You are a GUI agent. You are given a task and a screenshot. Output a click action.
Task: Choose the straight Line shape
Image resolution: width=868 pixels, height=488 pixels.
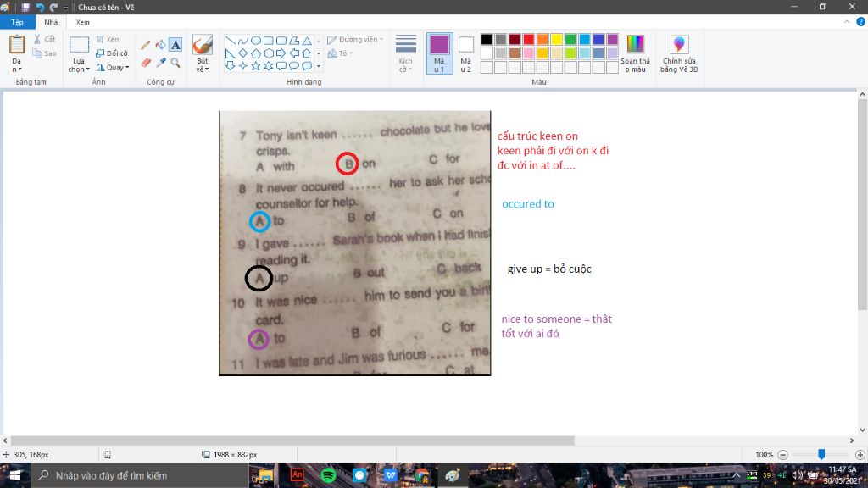[231, 41]
